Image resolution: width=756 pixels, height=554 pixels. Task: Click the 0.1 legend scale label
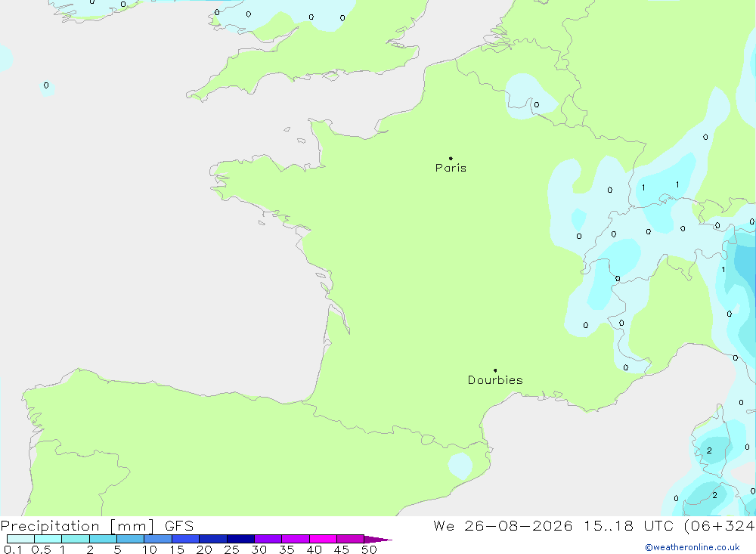(x=13, y=549)
